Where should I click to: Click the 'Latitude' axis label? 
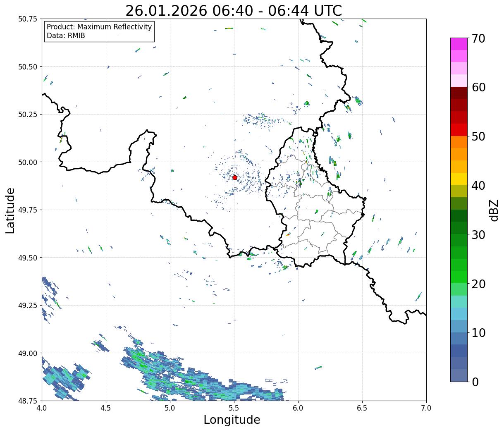click(x=10, y=210)
